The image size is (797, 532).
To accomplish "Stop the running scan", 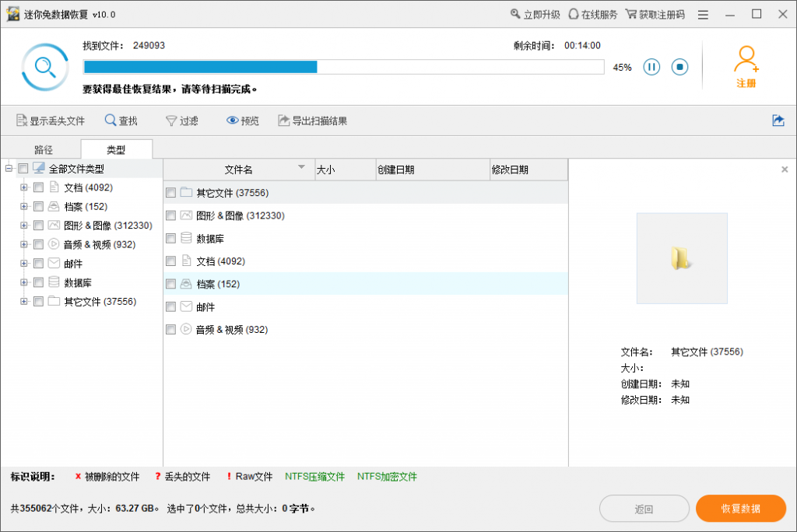I will tap(679, 67).
